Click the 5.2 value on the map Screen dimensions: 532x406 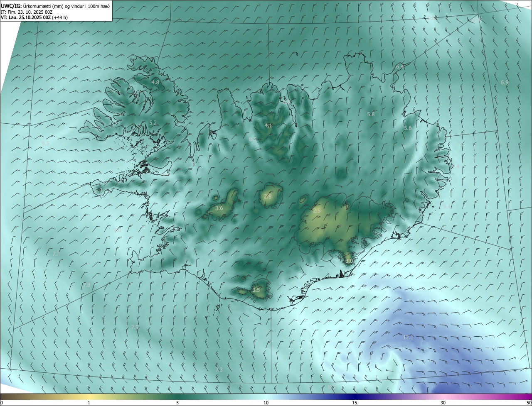pos(153,123)
